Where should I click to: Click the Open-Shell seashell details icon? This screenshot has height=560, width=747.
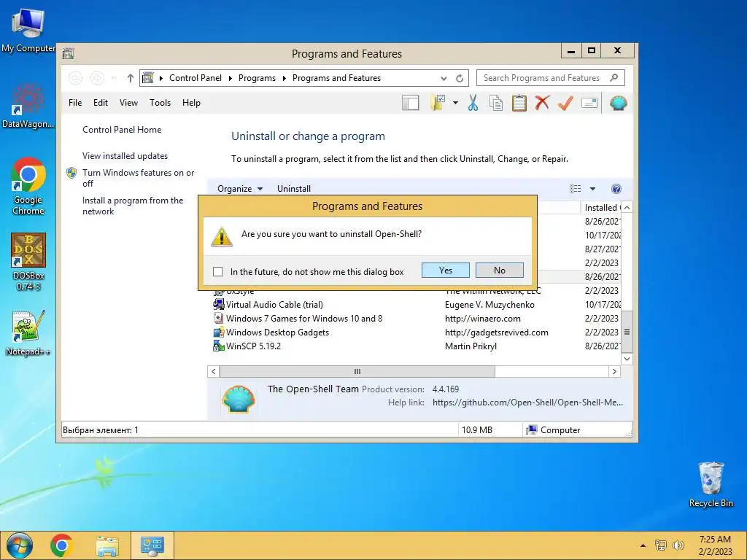[239, 399]
